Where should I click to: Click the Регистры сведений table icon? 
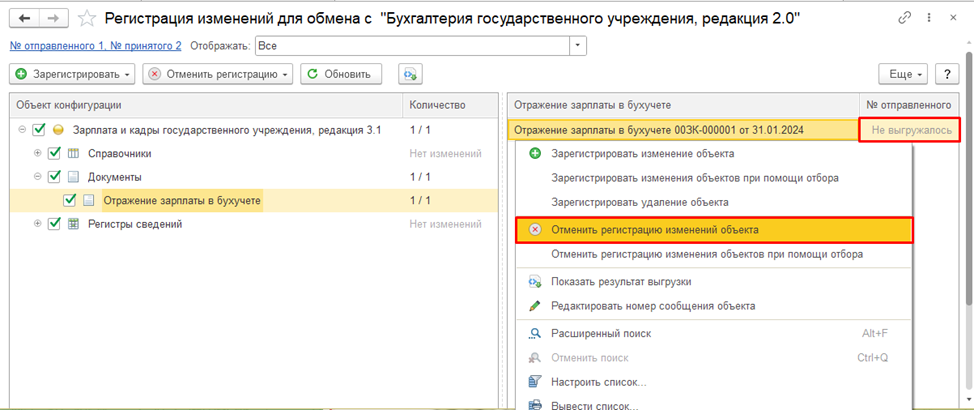pyautogui.click(x=73, y=224)
